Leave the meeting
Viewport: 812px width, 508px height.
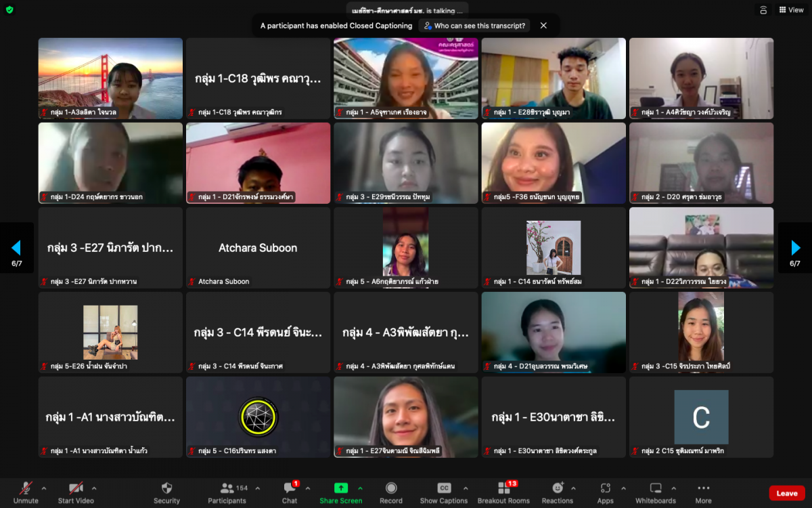[x=786, y=493]
